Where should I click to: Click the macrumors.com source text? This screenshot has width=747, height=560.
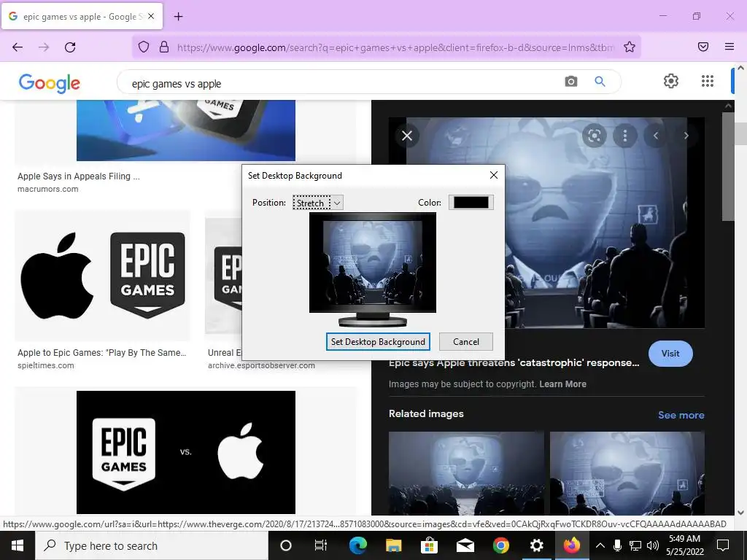pyautogui.click(x=47, y=189)
